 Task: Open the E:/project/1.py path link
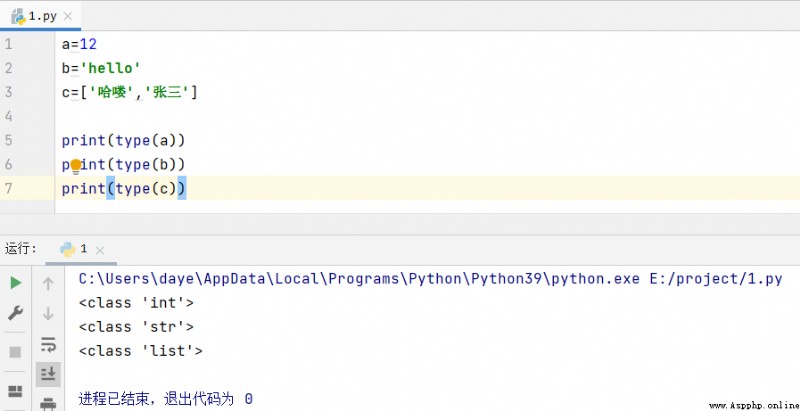715,279
